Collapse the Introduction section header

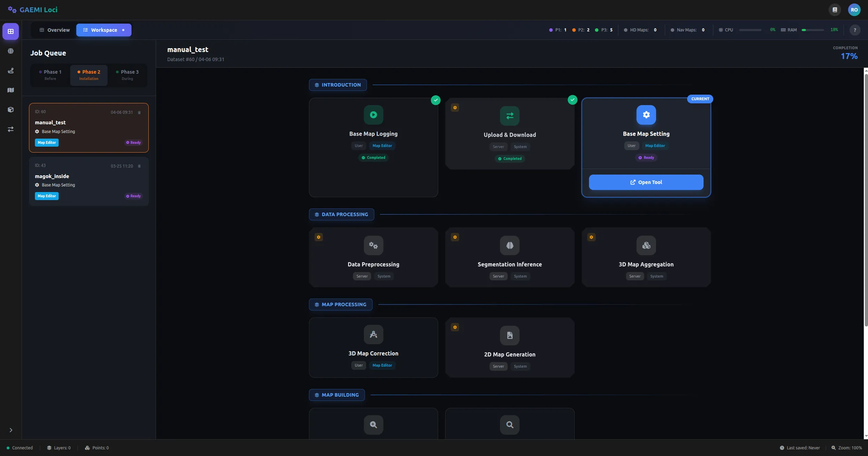coord(338,85)
